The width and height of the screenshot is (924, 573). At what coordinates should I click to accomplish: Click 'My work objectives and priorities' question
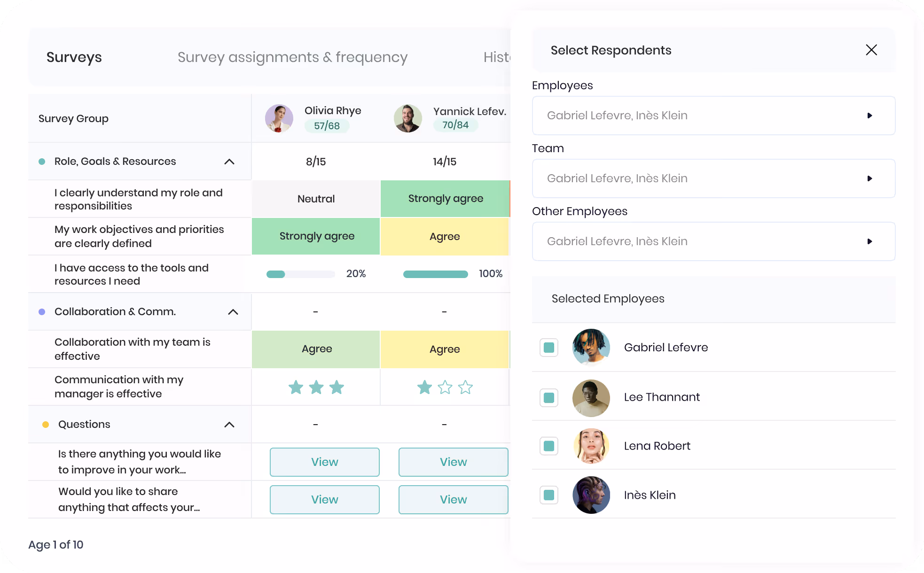click(139, 236)
